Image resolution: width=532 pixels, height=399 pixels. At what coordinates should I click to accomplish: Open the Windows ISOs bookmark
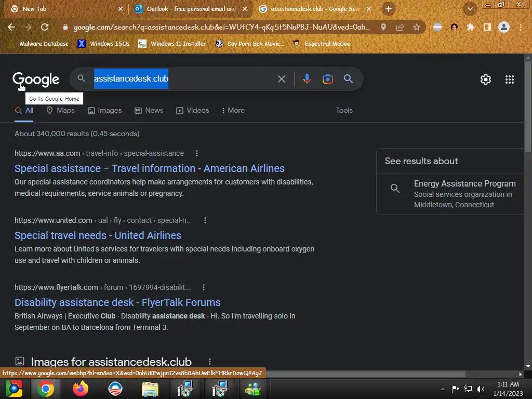(x=103, y=44)
